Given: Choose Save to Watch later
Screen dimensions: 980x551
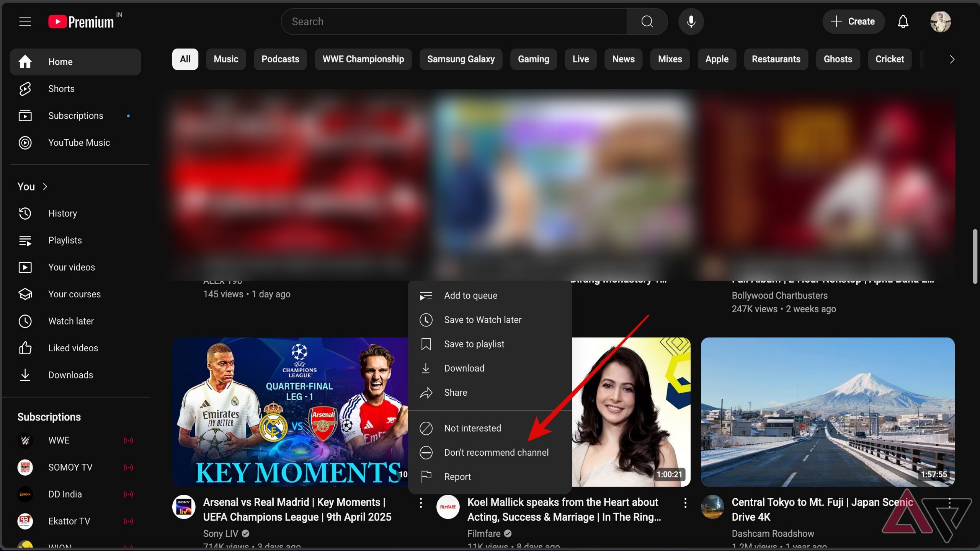Looking at the screenshot, I should [x=490, y=320].
